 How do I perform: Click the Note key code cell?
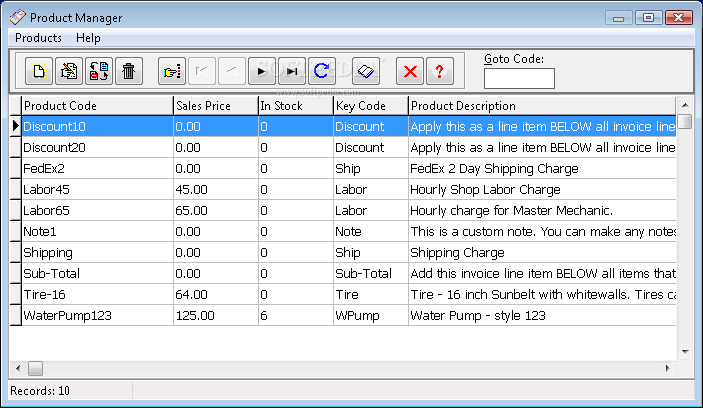pyautogui.click(x=371, y=232)
